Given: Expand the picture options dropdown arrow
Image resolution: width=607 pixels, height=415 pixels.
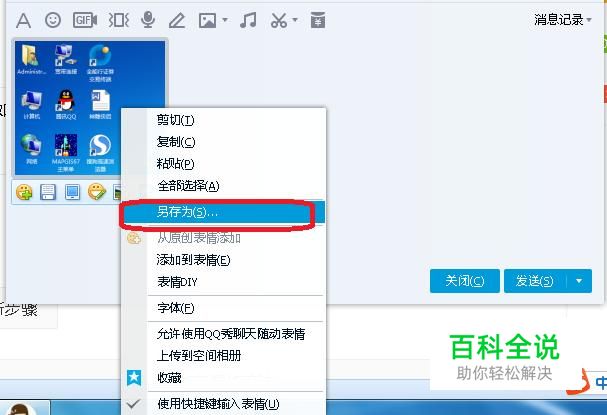Looking at the screenshot, I should [225, 19].
